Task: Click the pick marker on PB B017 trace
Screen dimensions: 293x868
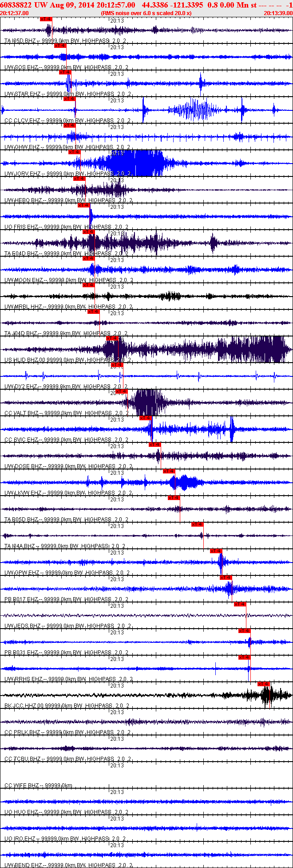Action: click(226, 578)
